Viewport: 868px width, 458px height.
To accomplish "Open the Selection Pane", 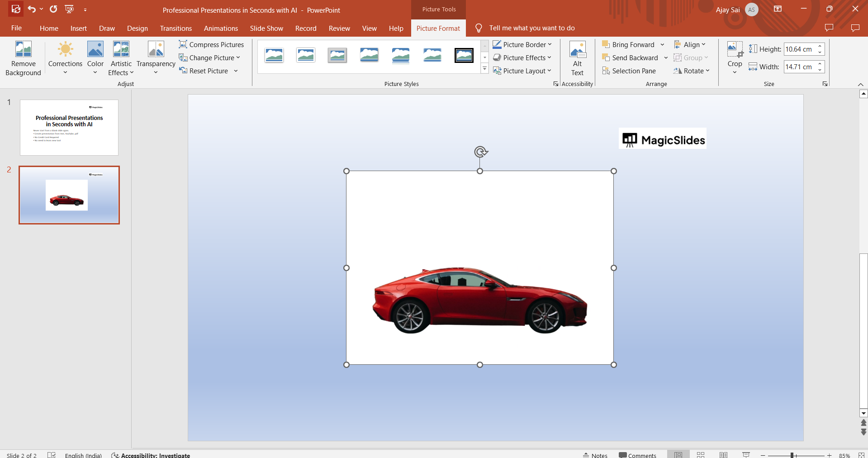I will 629,71.
